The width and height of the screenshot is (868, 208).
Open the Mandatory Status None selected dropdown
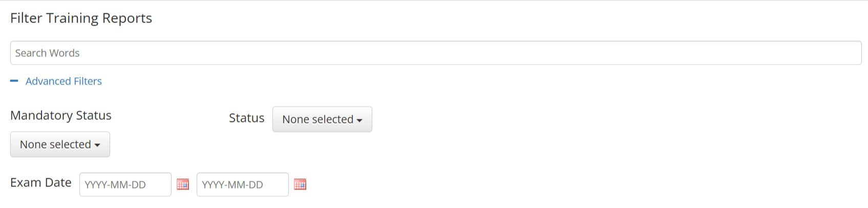click(60, 144)
